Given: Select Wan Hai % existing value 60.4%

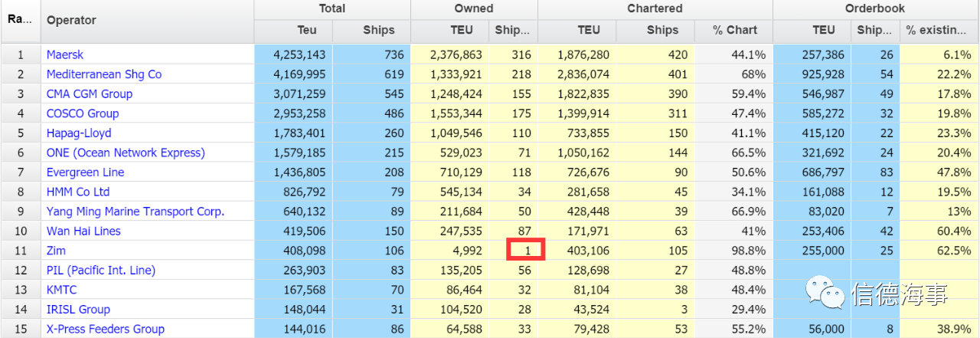Looking at the screenshot, I should [954, 231].
